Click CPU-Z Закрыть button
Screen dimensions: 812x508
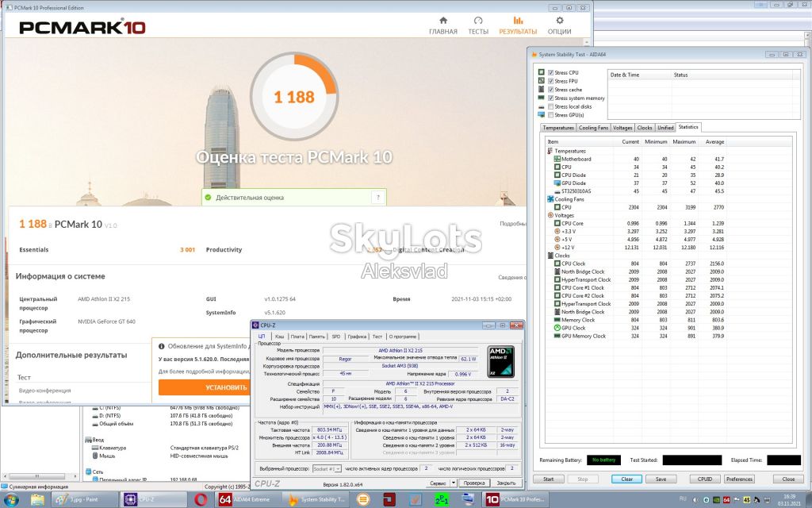click(506, 483)
